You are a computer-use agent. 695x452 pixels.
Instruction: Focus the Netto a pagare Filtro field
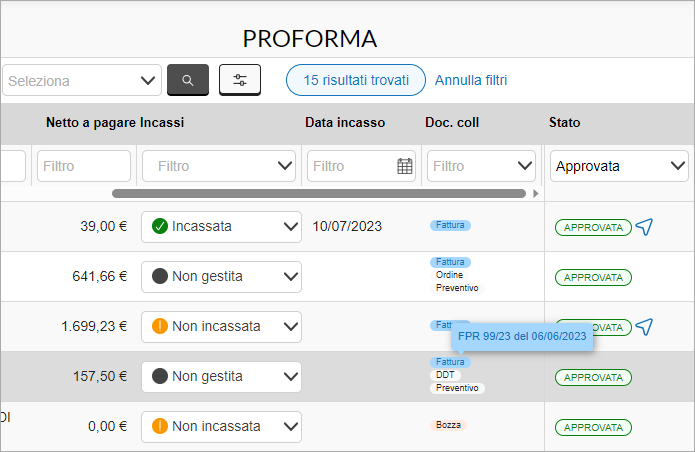(x=84, y=166)
